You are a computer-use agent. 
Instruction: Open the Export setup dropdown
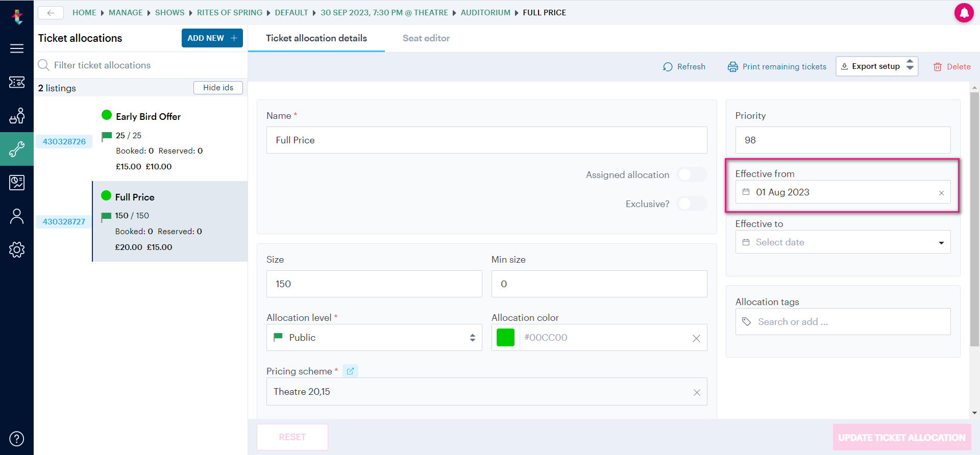(x=877, y=66)
